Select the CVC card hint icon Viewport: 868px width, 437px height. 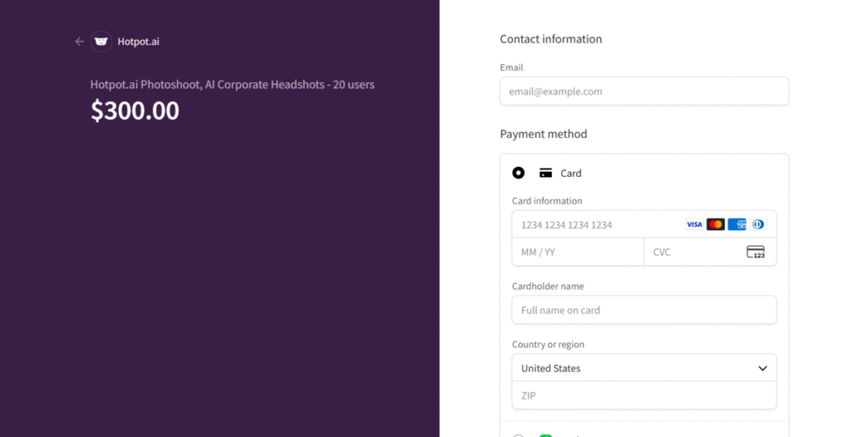[755, 252]
